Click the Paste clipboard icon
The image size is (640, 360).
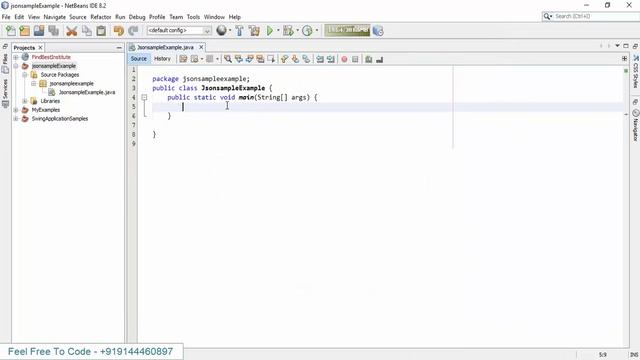click(101, 31)
